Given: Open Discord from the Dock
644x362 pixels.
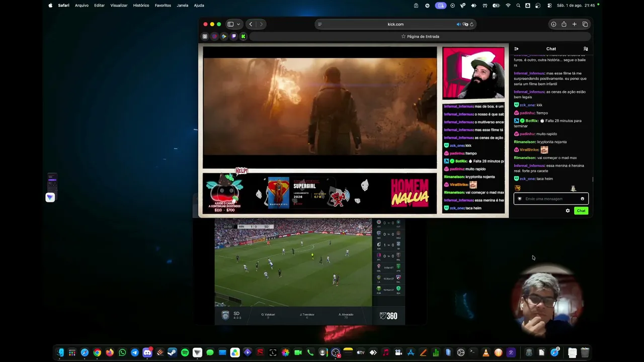Looking at the screenshot, I should [147, 352].
